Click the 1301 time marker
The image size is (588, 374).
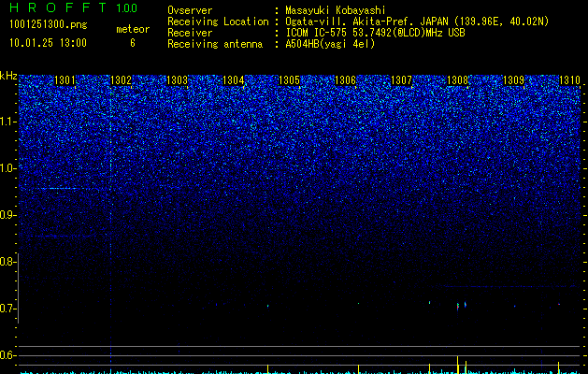click(x=65, y=80)
